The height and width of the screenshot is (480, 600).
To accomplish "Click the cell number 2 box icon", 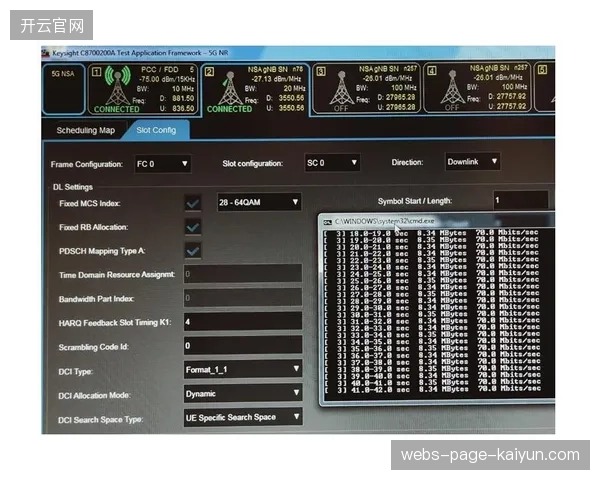I will point(209,72).
